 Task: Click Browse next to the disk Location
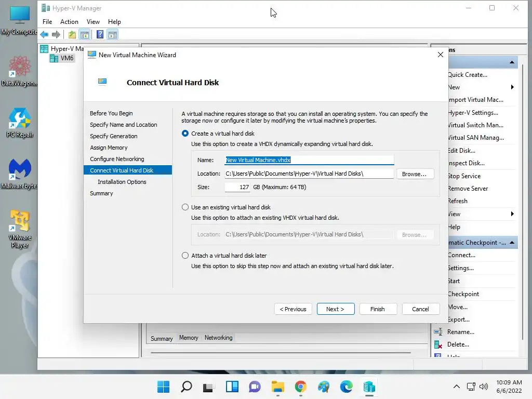[x=415, y=174]
